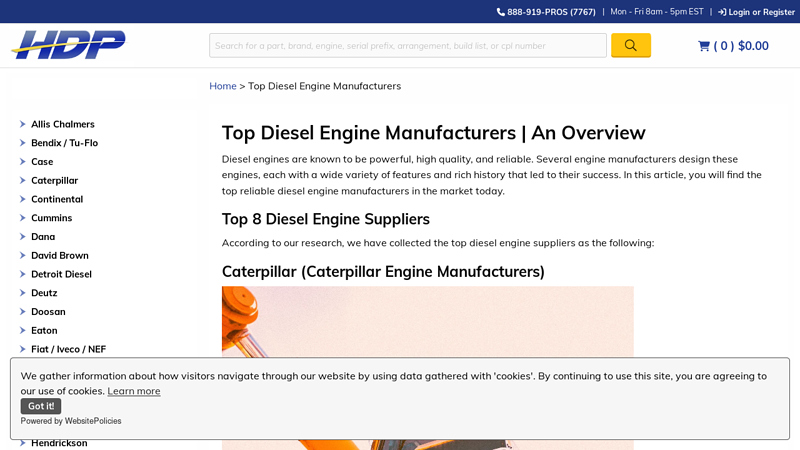Select Hendrickson brand in sidebar
The image size is (800, 450).
pos(59,443)
